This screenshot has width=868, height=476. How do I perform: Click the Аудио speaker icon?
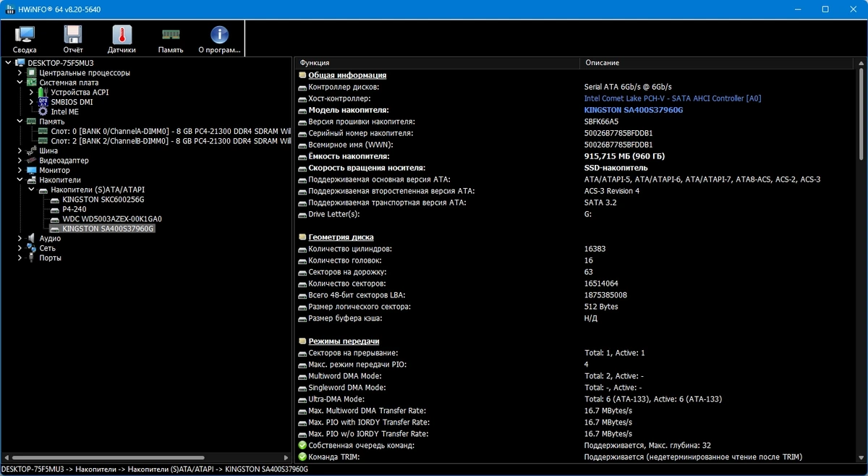32,238
